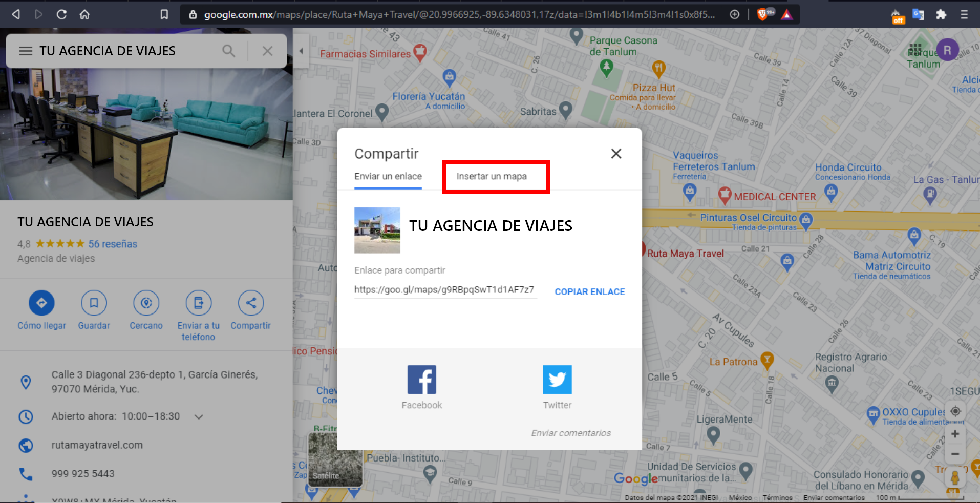Select the Enviar un enlace tab

pos(388,176)
